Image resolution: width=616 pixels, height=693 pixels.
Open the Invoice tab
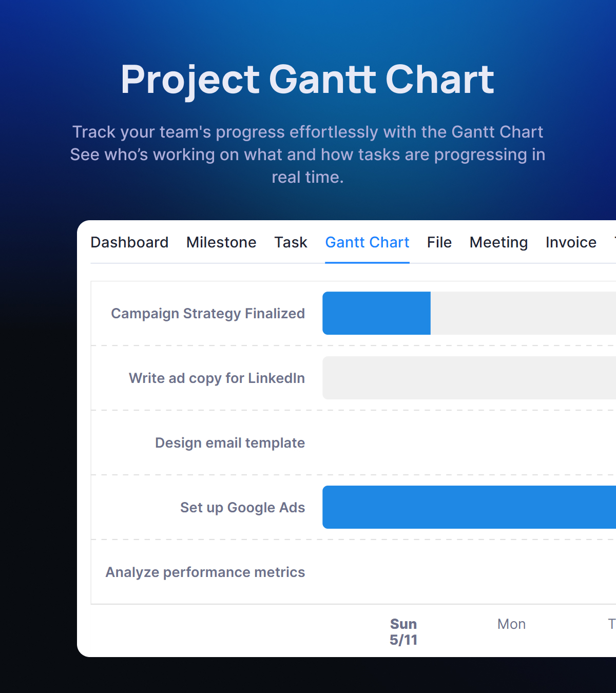coord(571,242)
